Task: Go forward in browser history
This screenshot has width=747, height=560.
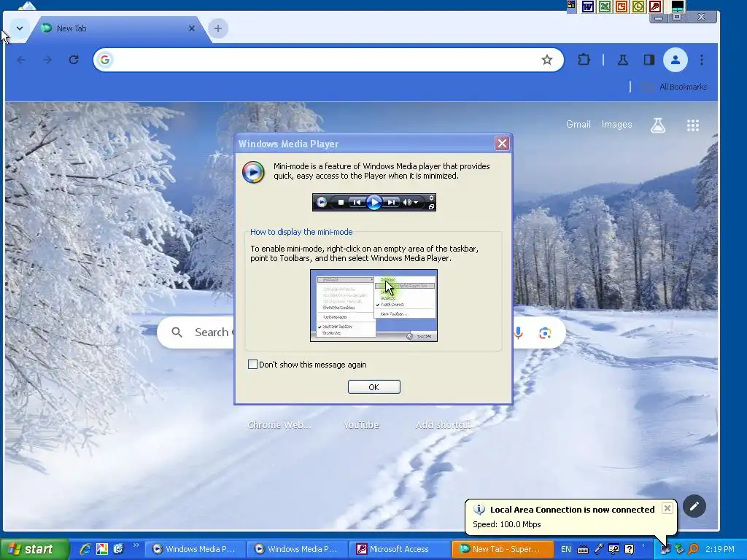Action: (47, 60)
